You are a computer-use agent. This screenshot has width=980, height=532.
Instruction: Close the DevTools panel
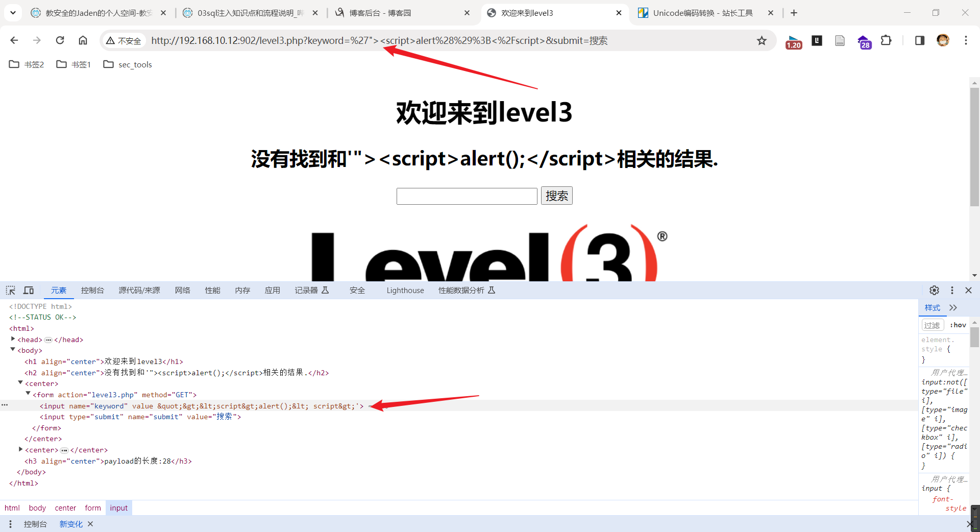click(x=968, y=290)
